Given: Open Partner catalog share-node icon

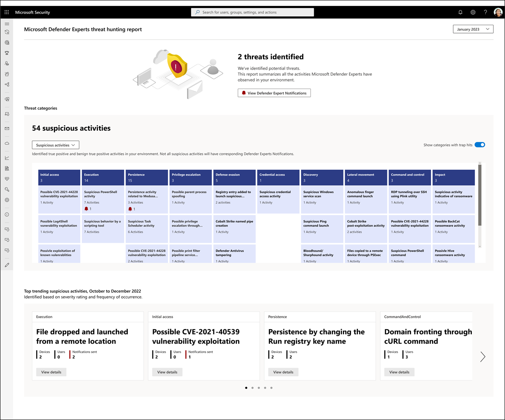Looking at the screenshot, I should [x=7, y=84].
